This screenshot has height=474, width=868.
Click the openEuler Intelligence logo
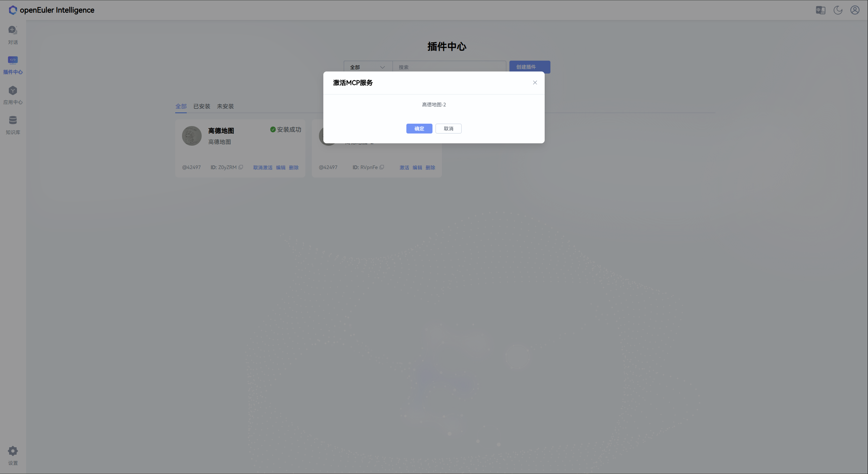coord(51,10)
